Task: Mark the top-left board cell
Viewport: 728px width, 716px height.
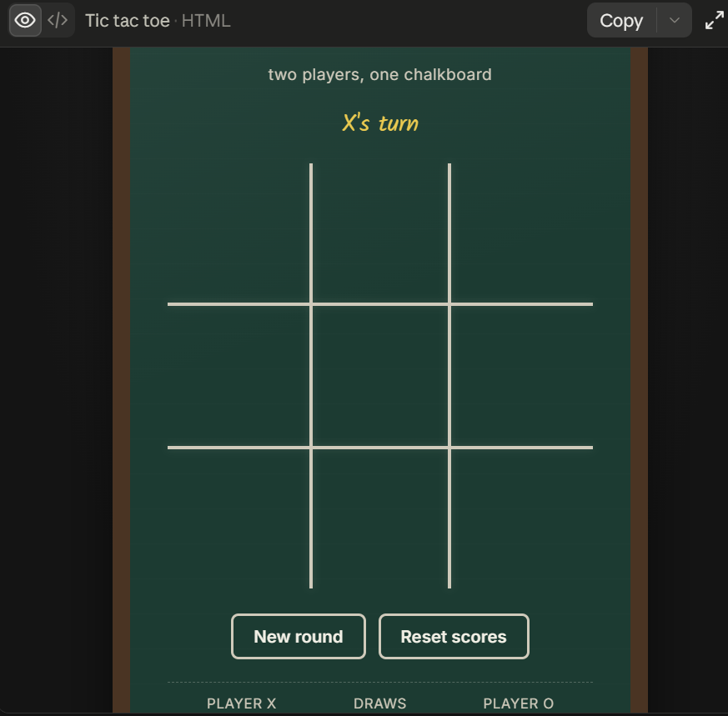Action: [x=238, y=233]
